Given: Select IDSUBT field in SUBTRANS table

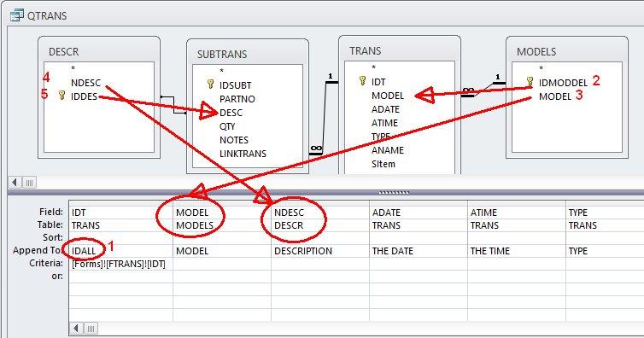Looking at the screenshot, I should [x=235, y=85].
